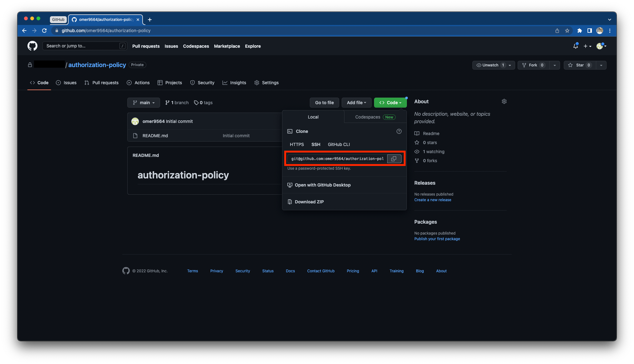This screenshot has width=634, height=364.
Task: Click the clone help question mark icon
Action: tap(399, 131)
